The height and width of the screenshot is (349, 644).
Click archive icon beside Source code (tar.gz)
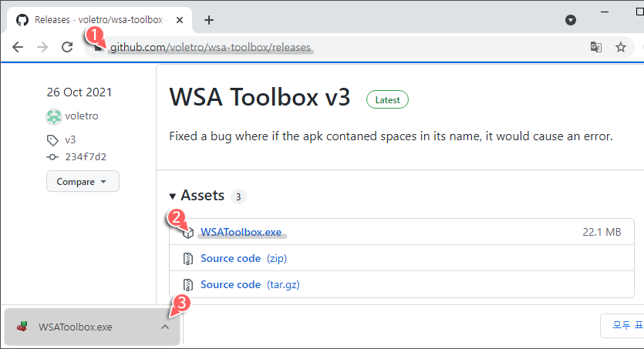188,285
